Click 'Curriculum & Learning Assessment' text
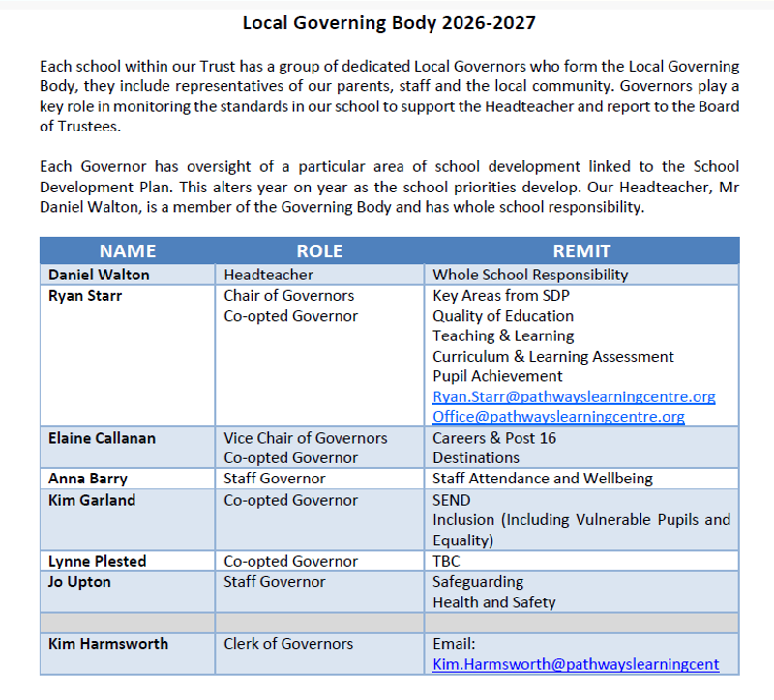This screenshot has width=774, height=700. point(552,357)
